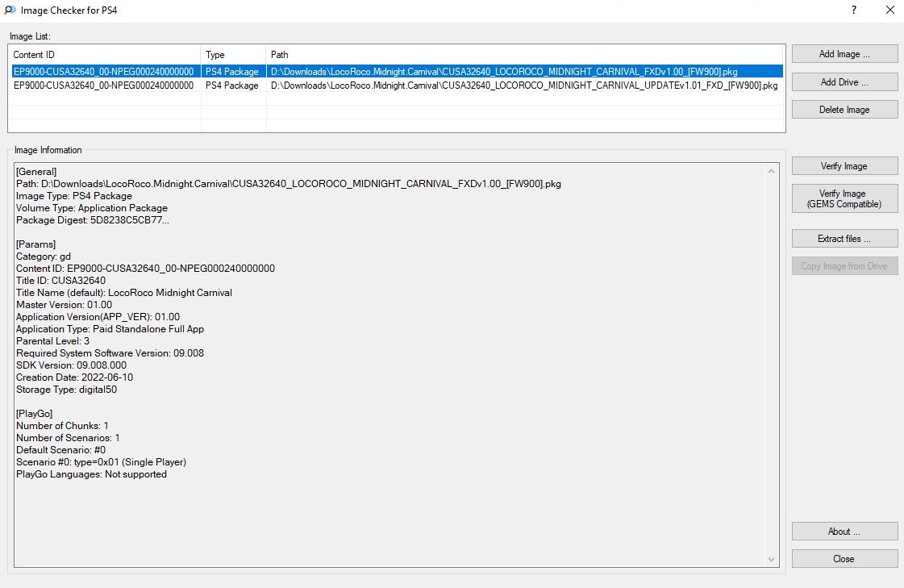Select the UPDATEv1.01 package row path
The height and width of the screenshot is (588, 904).
tap(524, 85)
